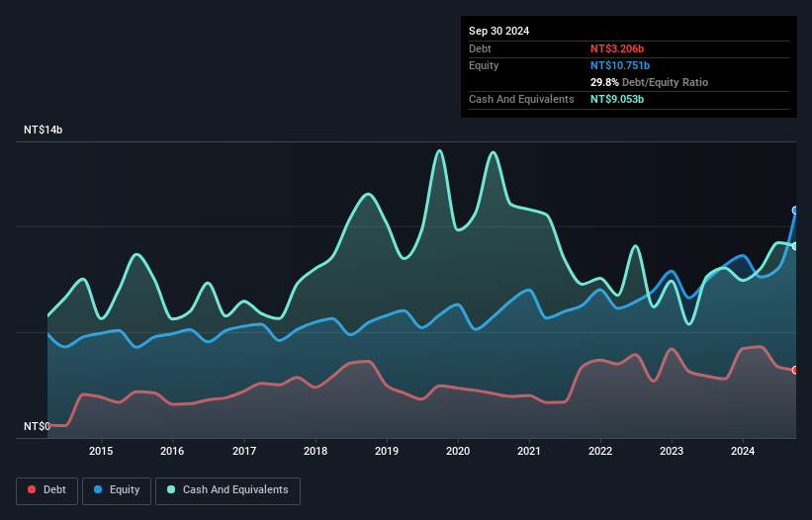Click the teal Cash endpoint marker on chart

click(795, 246)
